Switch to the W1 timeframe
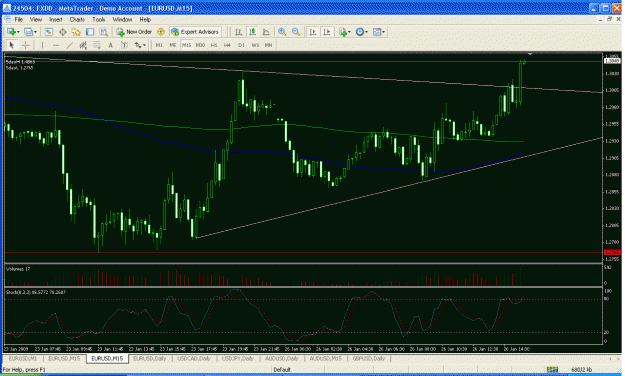 click(x=255, y=45)
